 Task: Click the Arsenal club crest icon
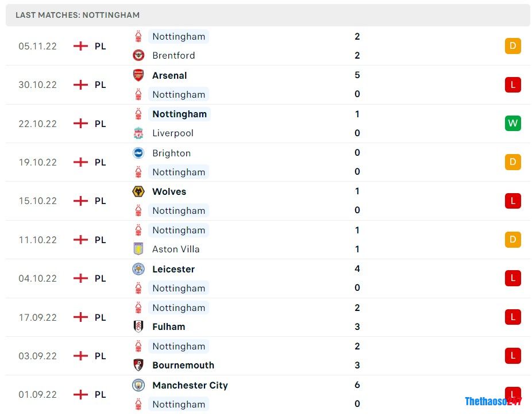coord(138,75)
